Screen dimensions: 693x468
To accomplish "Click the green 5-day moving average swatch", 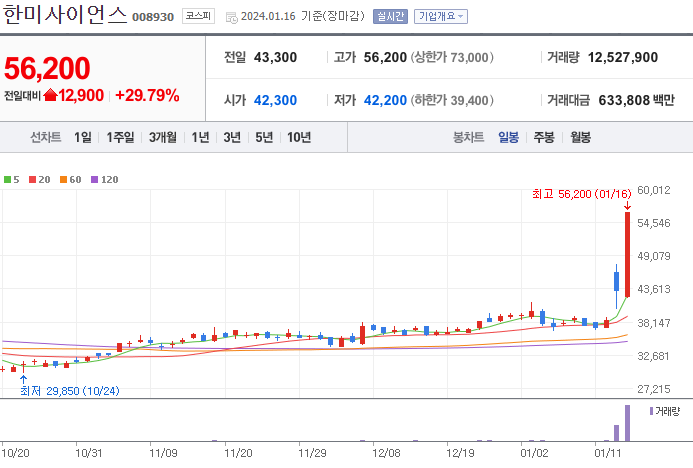I will (7, 179).
